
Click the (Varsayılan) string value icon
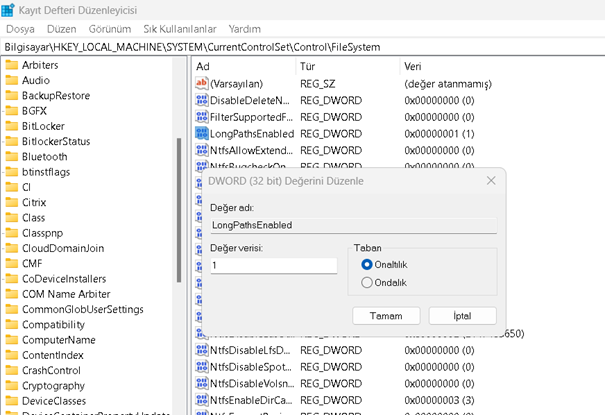201,84
